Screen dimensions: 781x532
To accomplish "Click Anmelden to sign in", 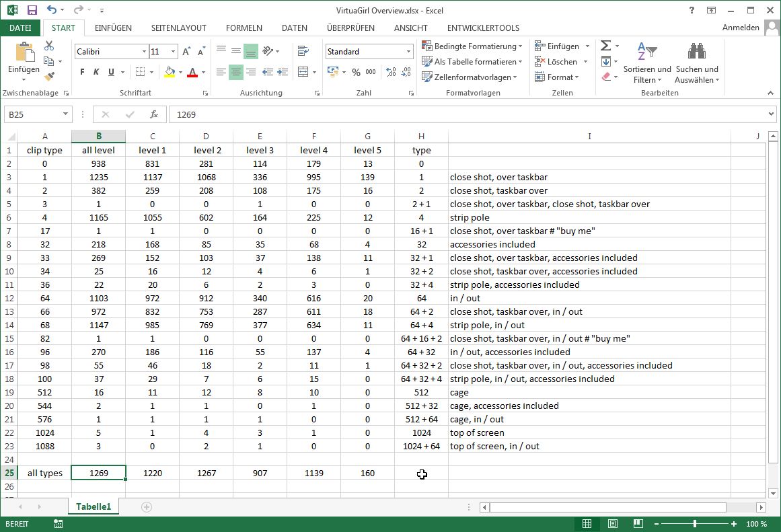I will pyautogui.click(x=741, y=28).
